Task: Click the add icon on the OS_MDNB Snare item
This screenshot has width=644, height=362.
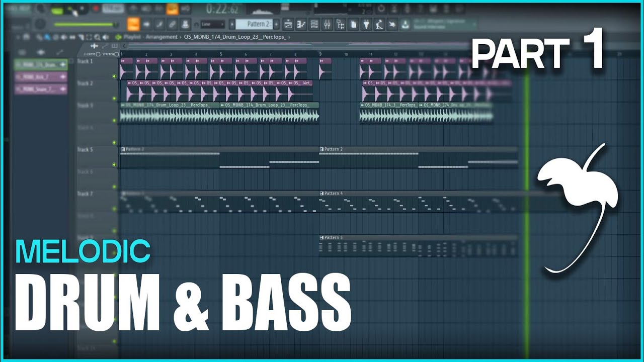Action: coord(63,89)
